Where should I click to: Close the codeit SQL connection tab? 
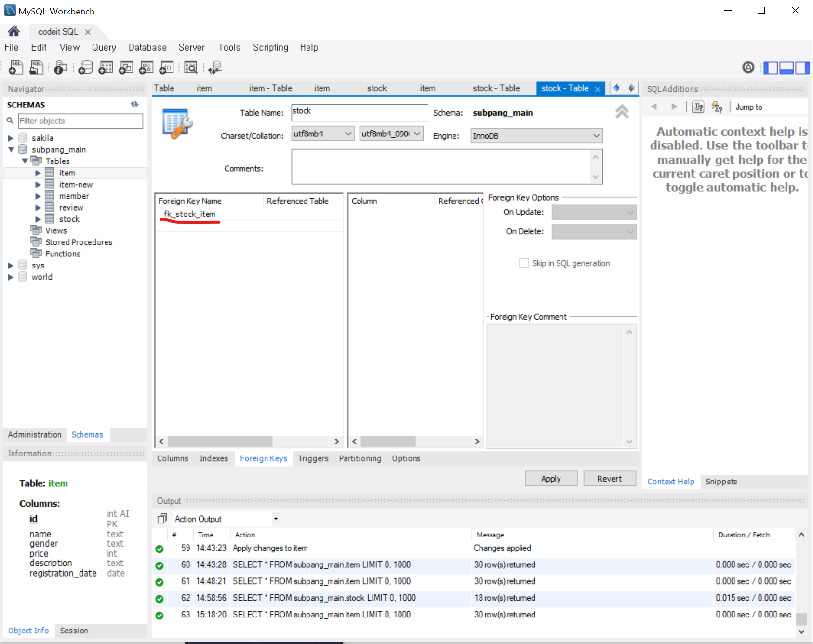click(x=88, y=32)
